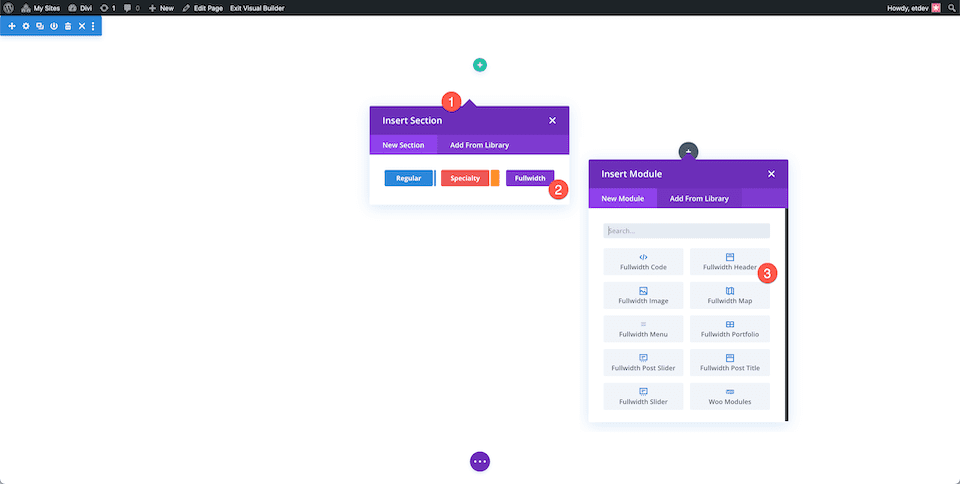Select Add From Library tab in Insert Module
Screen dimensions: 960x484
pyautogui.click(x=699, y=198)
